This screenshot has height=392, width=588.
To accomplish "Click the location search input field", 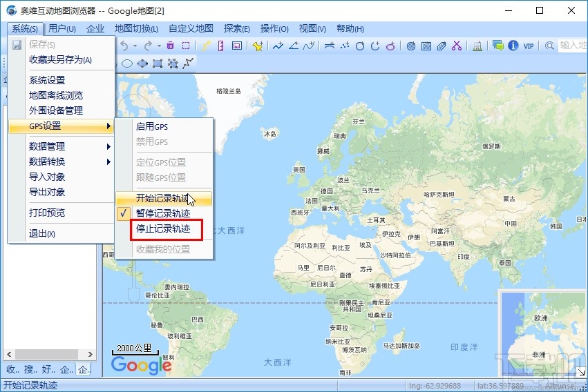I will pos(573,46).
